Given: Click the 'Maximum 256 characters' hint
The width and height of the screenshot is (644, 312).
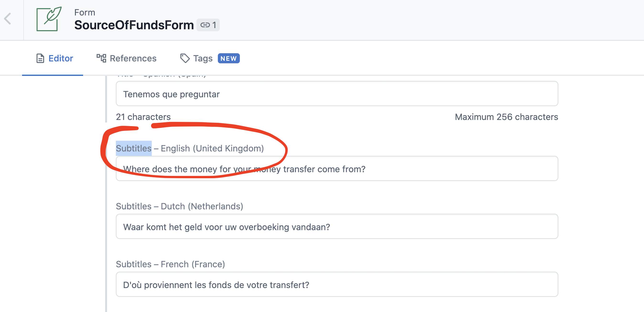Looking at the screenshot, I should coord(506,117).
